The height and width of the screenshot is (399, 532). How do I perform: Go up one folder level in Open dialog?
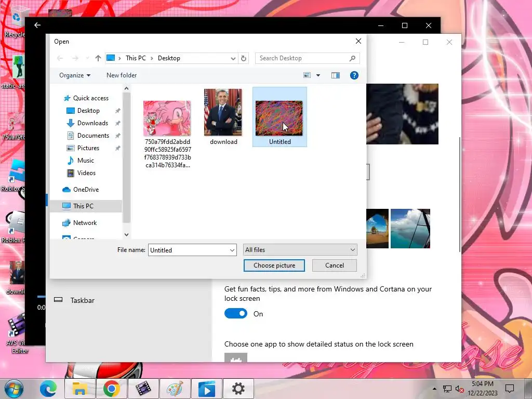[98, 58]
